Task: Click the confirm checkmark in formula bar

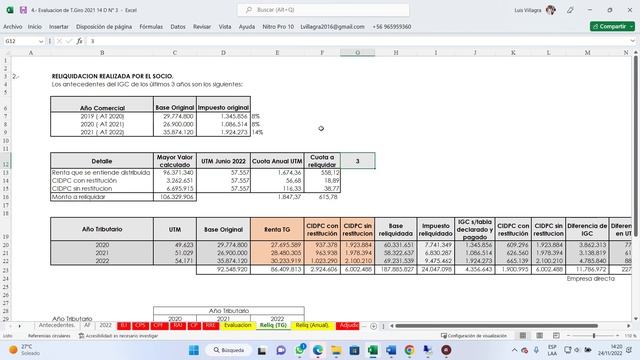Action: [69, 41]
